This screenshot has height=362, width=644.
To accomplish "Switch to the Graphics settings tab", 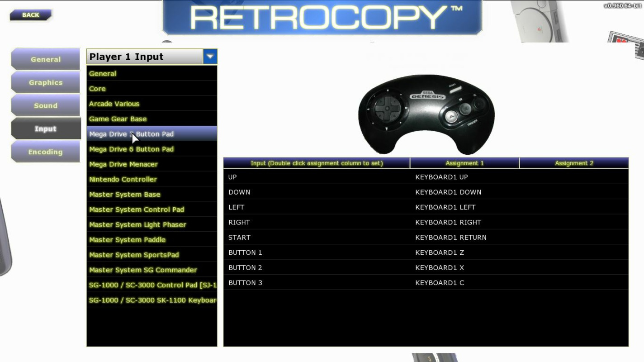I will (x=46, y=82).
